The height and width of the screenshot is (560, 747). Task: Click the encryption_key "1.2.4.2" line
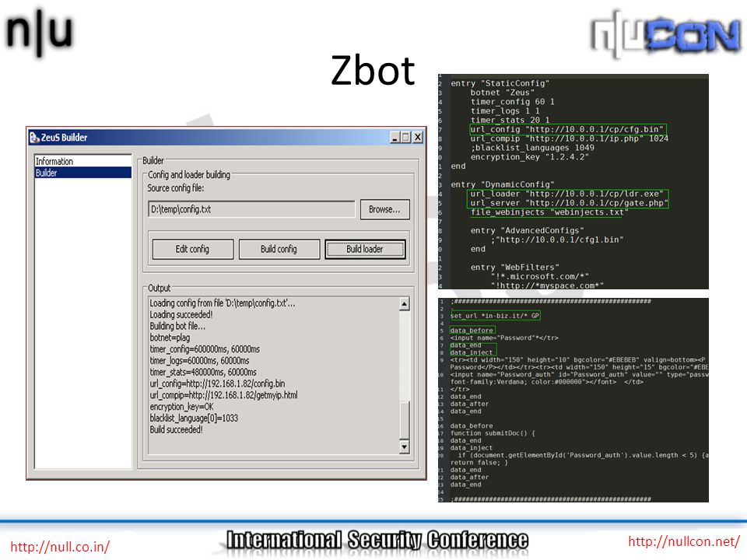(530, 157)
